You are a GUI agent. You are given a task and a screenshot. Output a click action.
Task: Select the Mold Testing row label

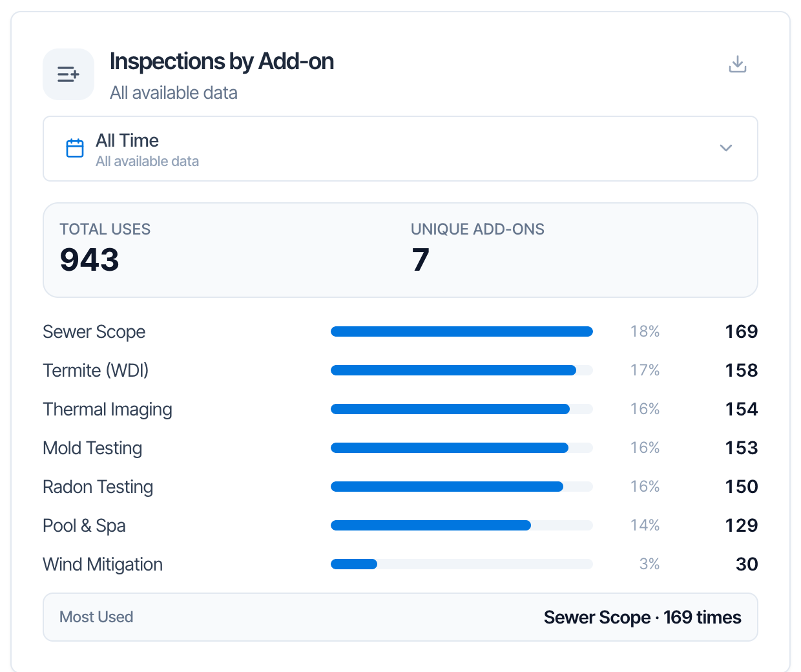92,448
